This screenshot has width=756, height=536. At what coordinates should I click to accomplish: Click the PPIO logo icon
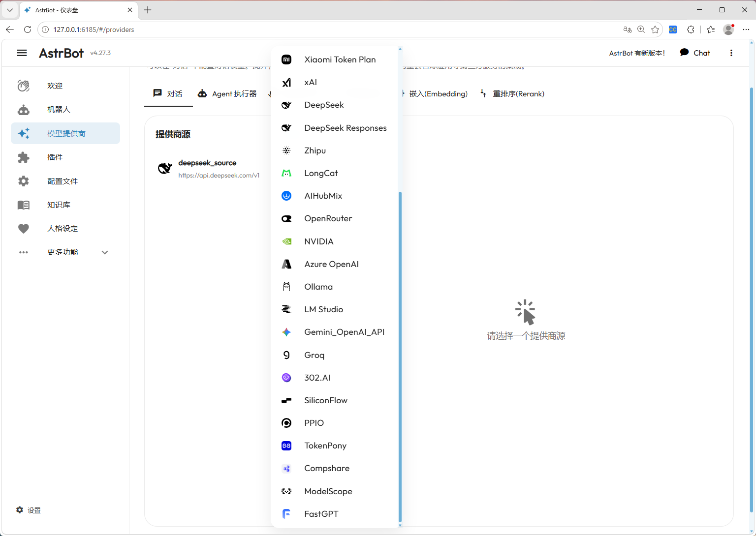pos(286,423)
